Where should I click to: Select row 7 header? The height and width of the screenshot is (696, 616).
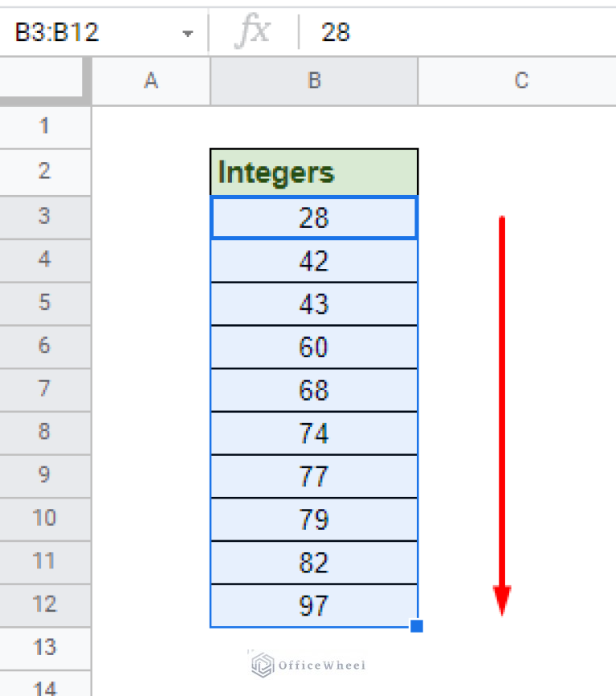coord(45,389)
